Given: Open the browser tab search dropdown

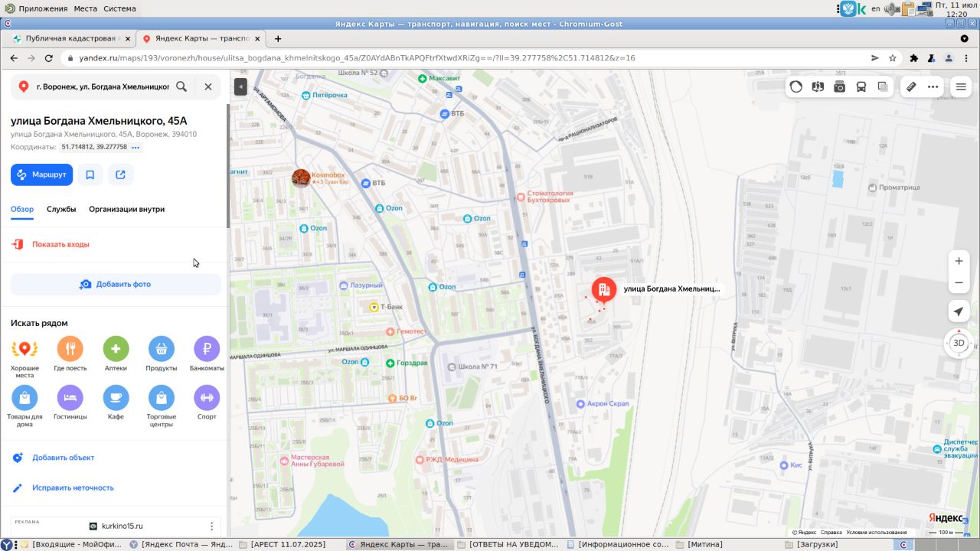Looking at the screenshot, I should pos(965,38).
